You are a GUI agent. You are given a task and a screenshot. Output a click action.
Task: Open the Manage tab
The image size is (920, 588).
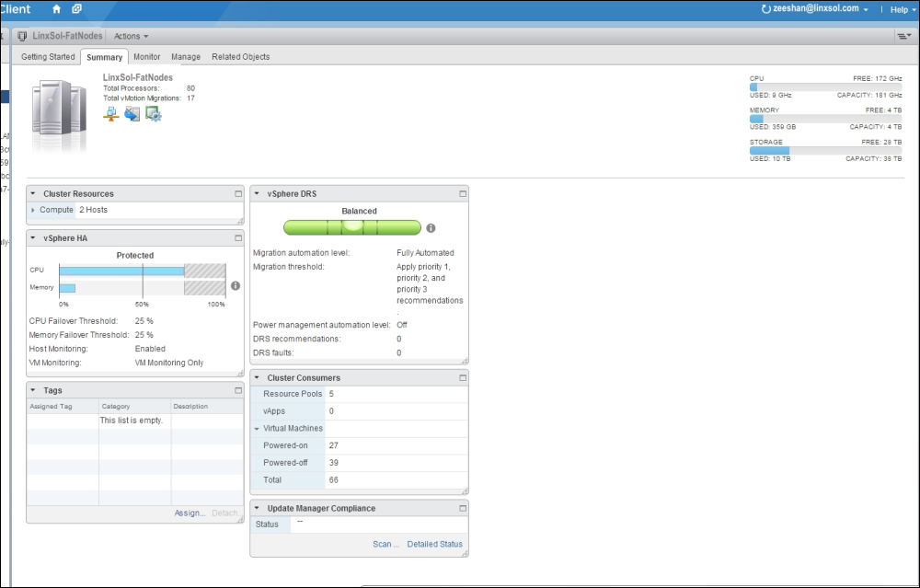pos(186,57)
